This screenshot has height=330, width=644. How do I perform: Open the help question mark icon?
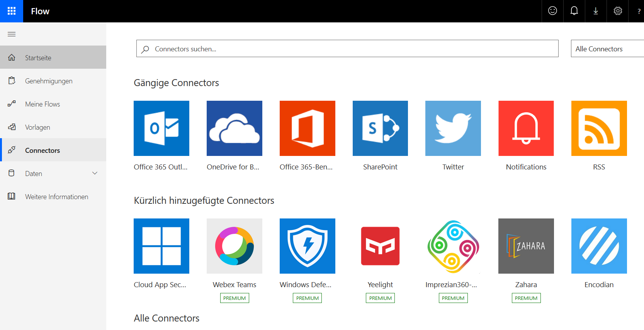639,11
